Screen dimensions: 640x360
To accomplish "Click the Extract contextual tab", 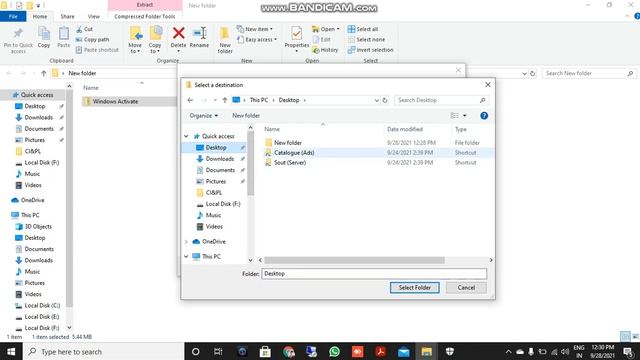I will (x=145, y=5).
